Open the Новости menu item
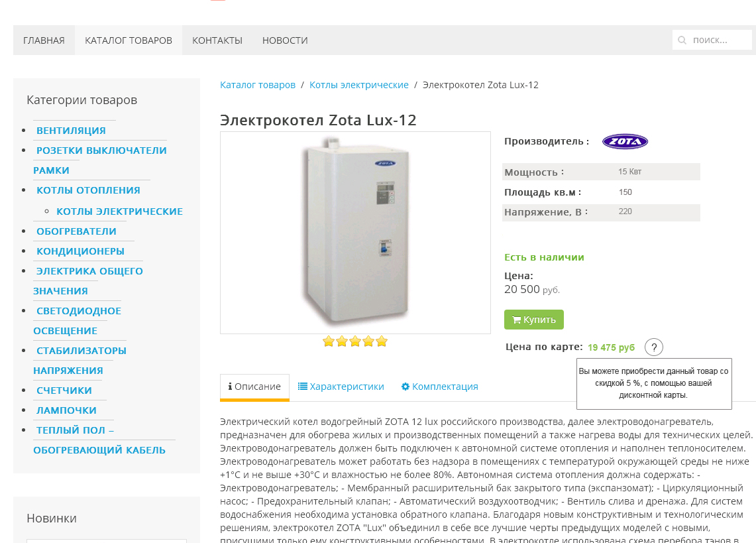This screenshot has height=543, width=756. tap(285, 40)
